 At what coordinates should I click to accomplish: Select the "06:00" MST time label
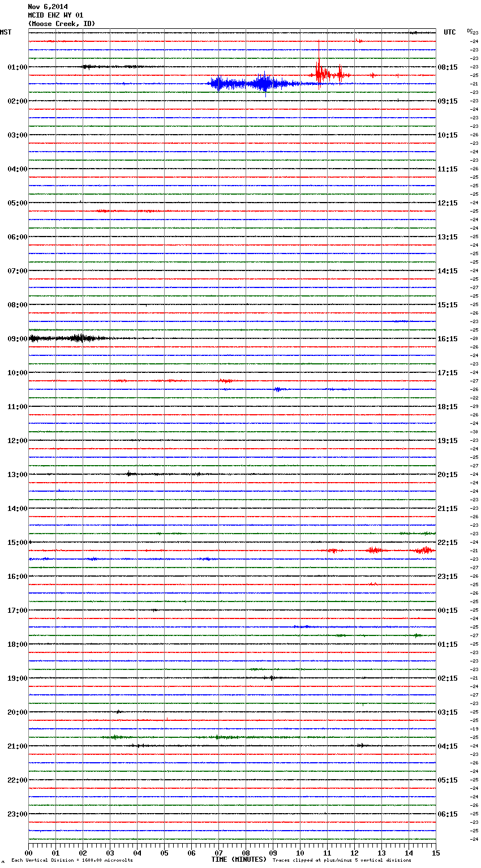coord(18,237)
